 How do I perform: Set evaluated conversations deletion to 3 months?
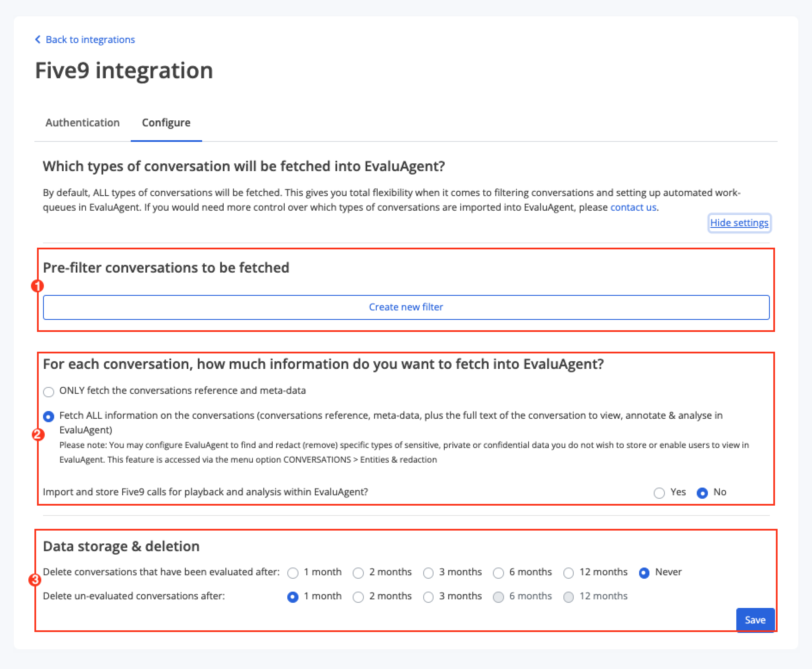tap(428, 573)
